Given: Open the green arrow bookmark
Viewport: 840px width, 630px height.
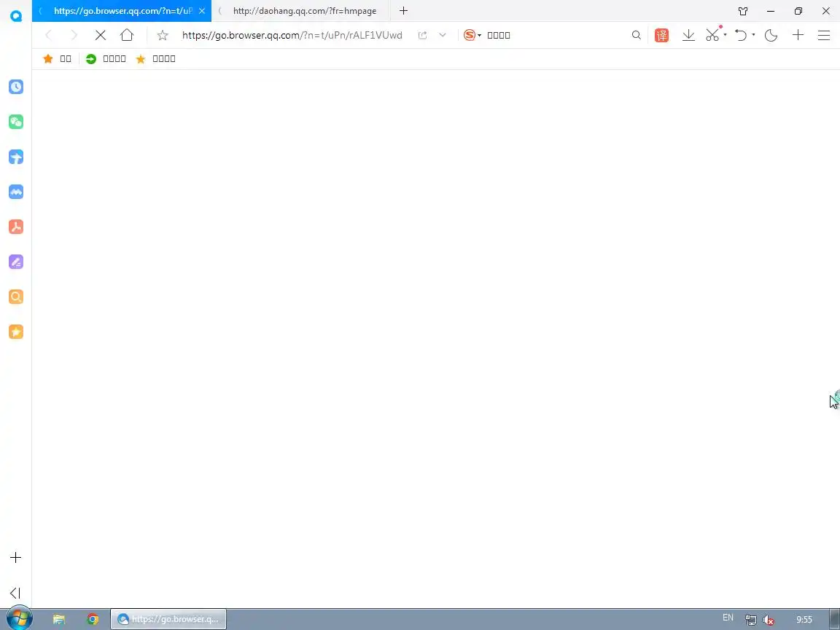Looking at the screenshot, I should point(106,59).
